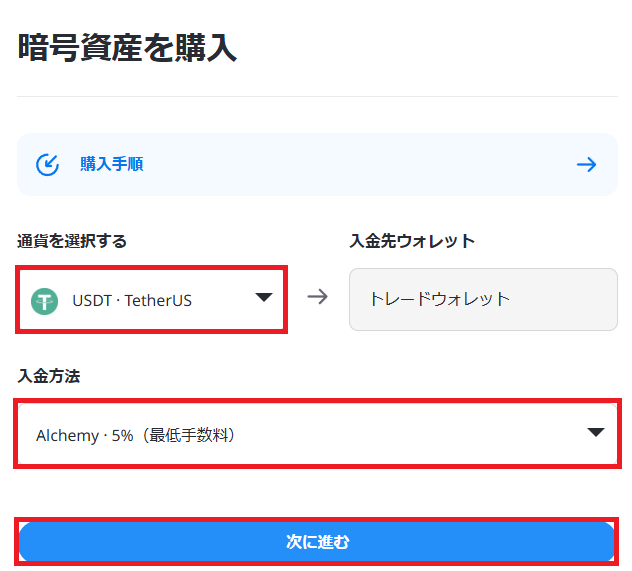
Task: Click the 暗号資産を購入 page heading
Action: [127, 48]
